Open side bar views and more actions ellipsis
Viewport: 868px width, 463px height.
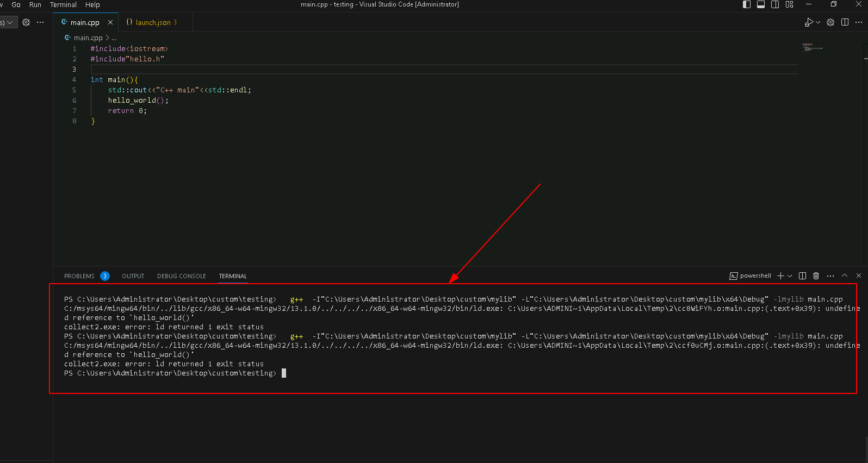[x=40, y=22]
